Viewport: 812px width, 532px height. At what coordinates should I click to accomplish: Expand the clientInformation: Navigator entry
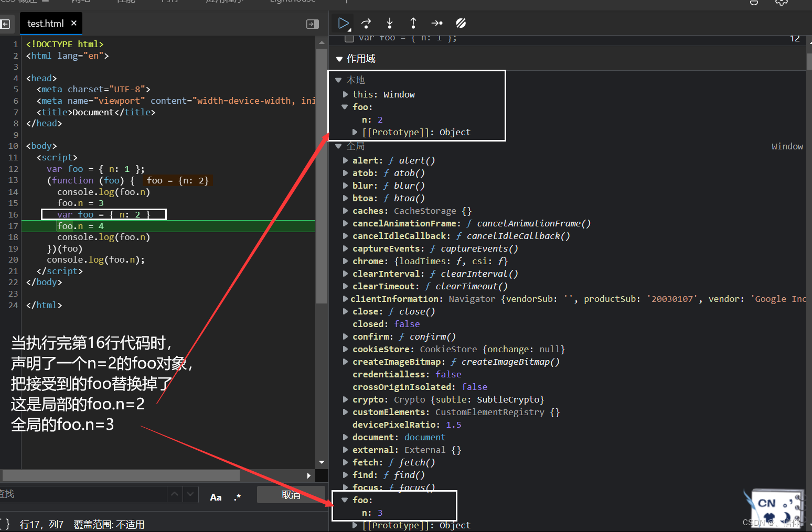(345, 299)
